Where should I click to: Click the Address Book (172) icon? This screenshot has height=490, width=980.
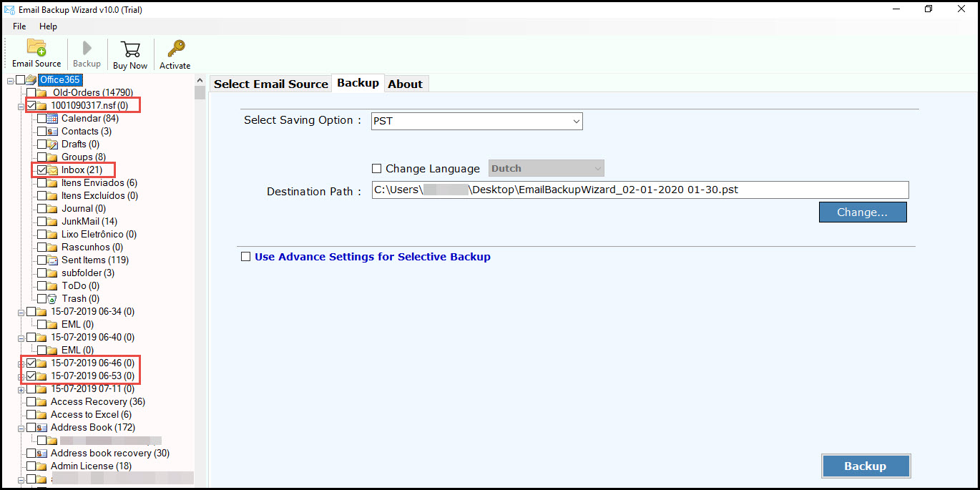pyautogui.click(x=42, y=427)
